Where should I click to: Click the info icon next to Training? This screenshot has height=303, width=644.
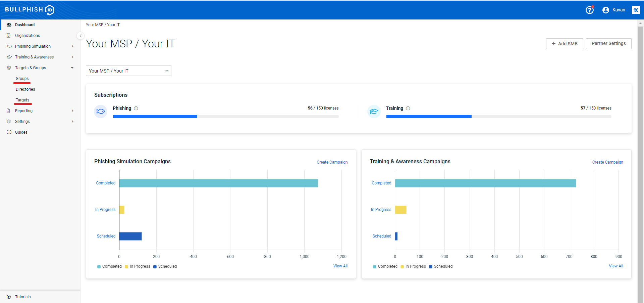point(408,108)
